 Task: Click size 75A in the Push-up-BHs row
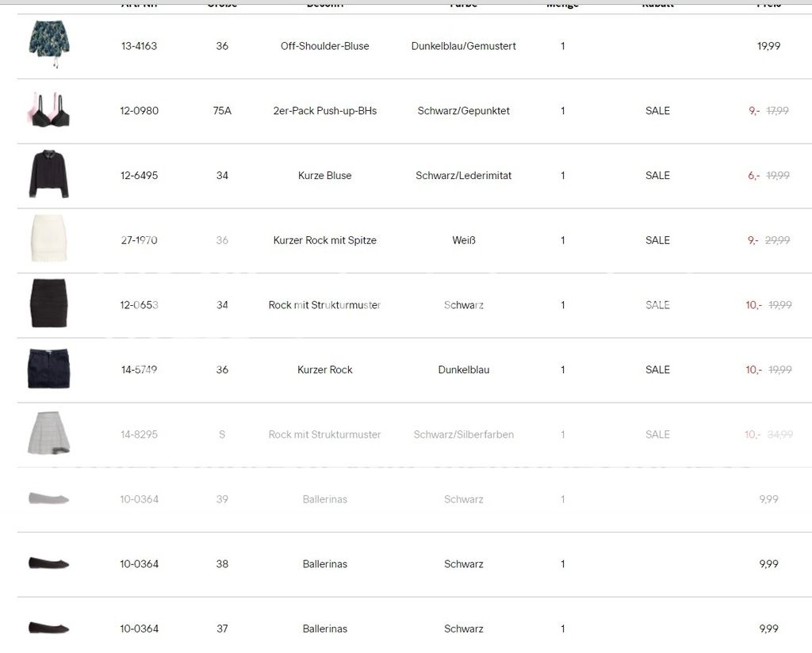pos(222,111)
